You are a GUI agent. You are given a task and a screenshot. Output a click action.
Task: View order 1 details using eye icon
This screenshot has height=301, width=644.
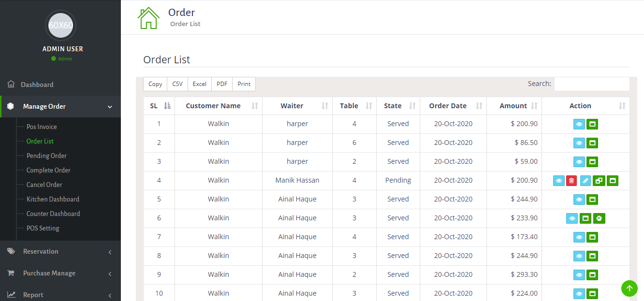579,124
